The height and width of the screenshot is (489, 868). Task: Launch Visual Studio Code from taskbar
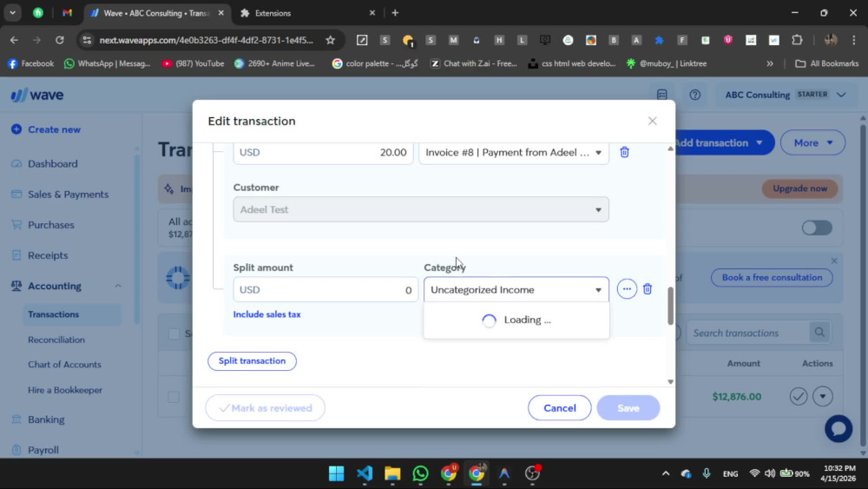pyautogui.click(x=365, y=473)
